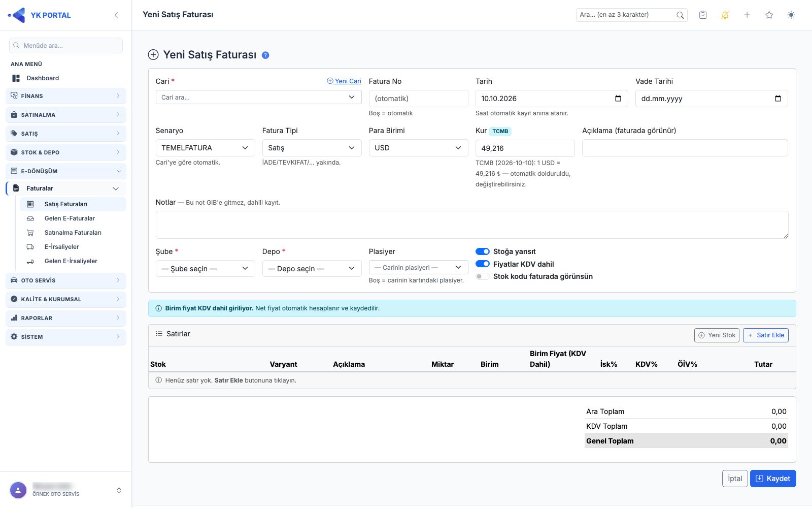Open the Depo seçin dropdown
812x508 pixels.
[x=312, y=269]
